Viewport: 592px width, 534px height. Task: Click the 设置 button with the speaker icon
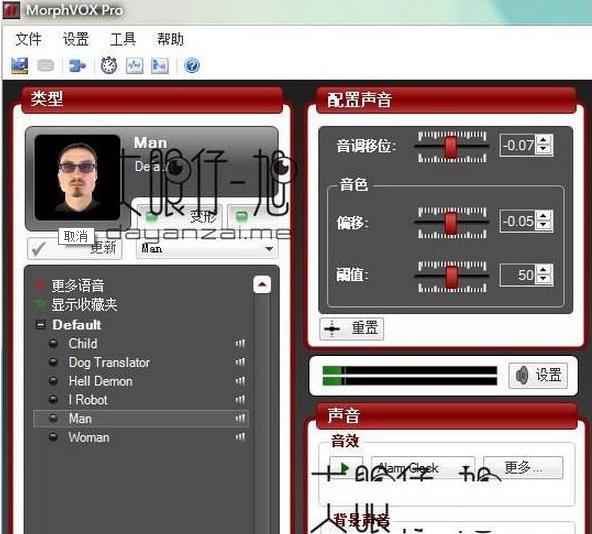point(538,375)
